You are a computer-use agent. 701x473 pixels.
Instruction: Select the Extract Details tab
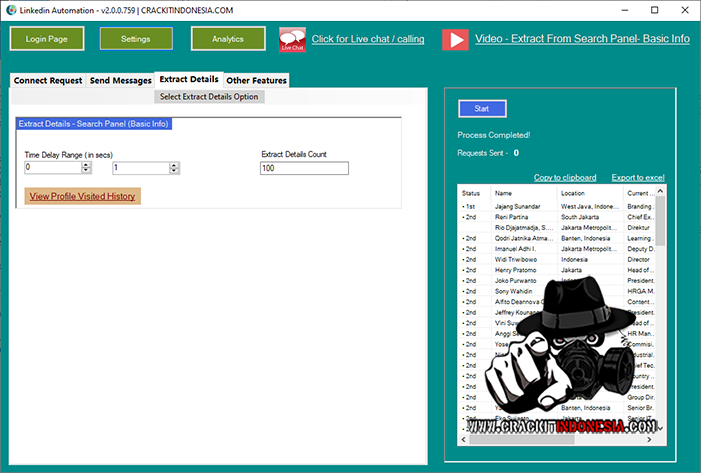(x=189, y=79)
